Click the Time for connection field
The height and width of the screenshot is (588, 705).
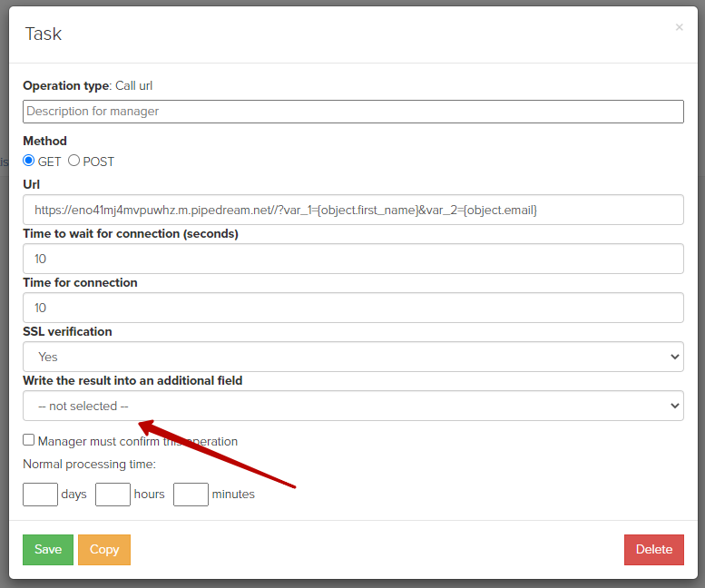click(353, 308)
